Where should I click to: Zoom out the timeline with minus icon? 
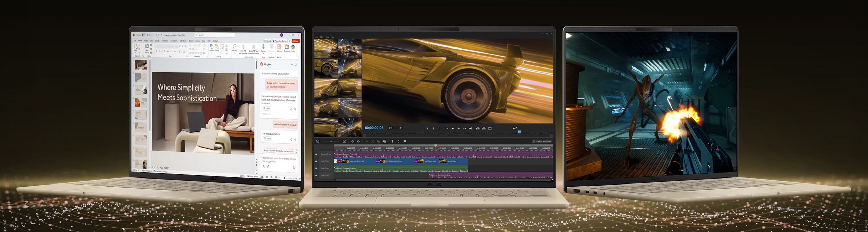318,141
